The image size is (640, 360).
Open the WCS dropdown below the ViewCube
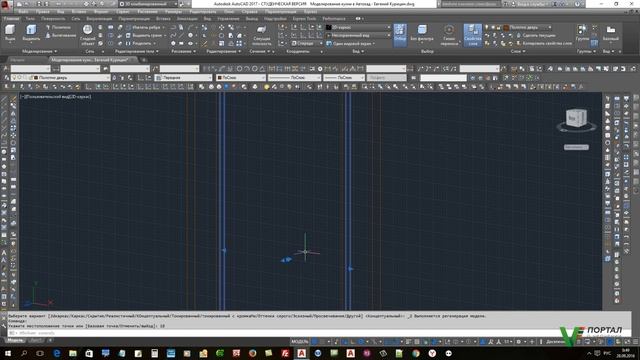[x=576, y=147]
